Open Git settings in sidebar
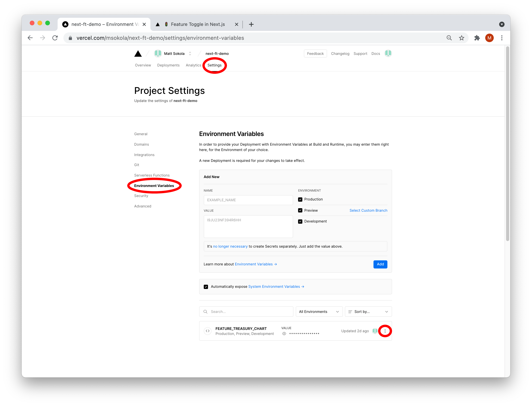 click(137, 165)
